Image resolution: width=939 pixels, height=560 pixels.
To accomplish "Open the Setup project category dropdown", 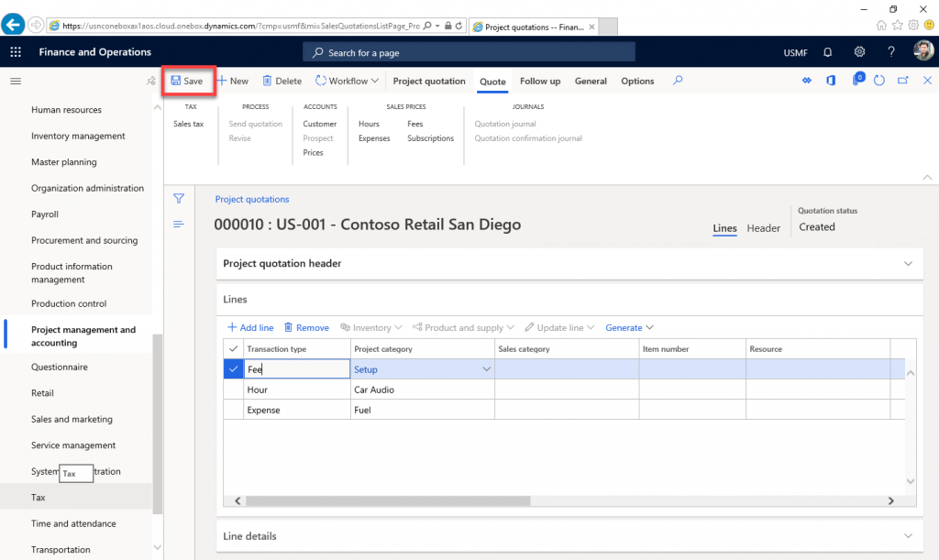I will 486,368.
